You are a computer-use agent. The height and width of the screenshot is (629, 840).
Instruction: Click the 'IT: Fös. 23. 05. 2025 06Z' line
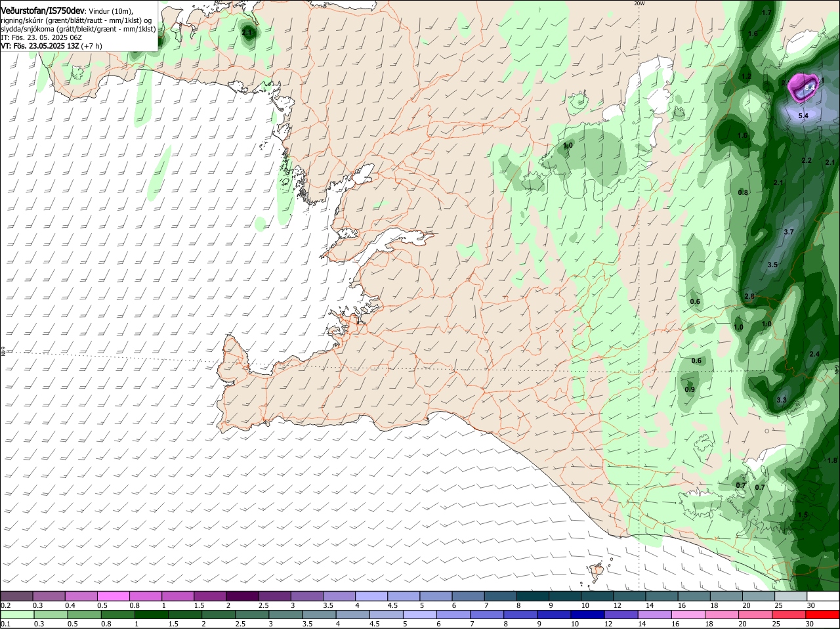tap(40, 37)
